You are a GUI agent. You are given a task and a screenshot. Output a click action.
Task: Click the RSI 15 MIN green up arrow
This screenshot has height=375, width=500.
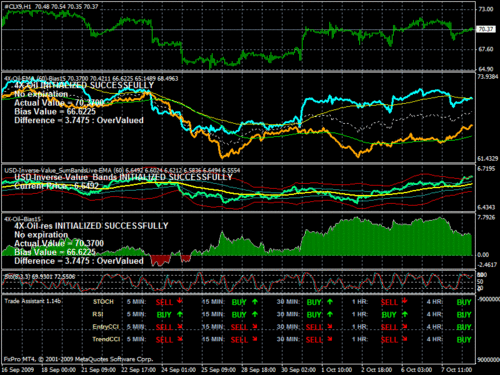tap(255, 314)
